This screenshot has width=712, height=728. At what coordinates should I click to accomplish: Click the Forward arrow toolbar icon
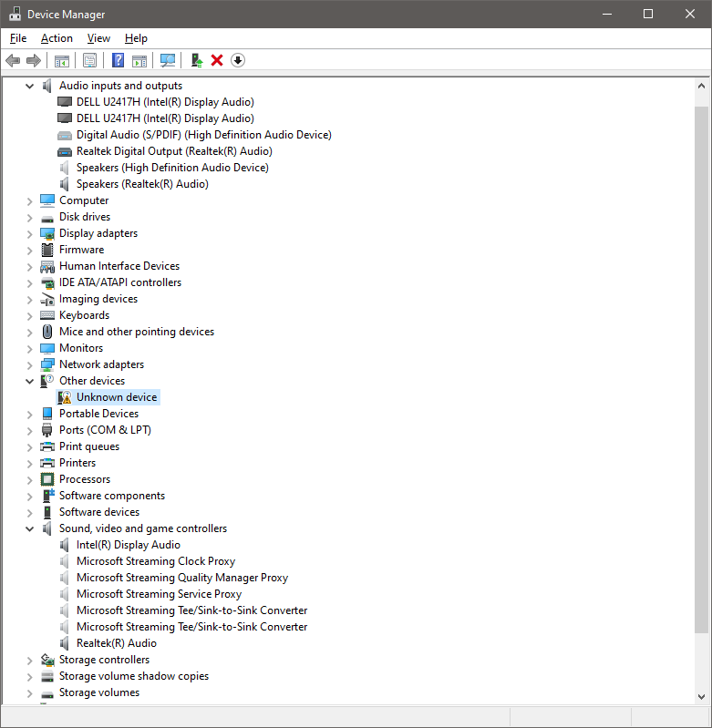tap(34, 60)
